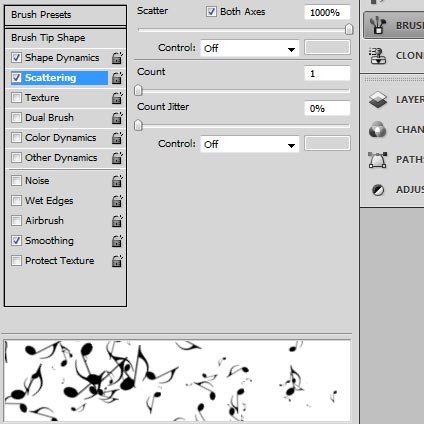Click the Count slider handle
The height and width of the screenshot is (424, 424).
click(x=138, y=90)
